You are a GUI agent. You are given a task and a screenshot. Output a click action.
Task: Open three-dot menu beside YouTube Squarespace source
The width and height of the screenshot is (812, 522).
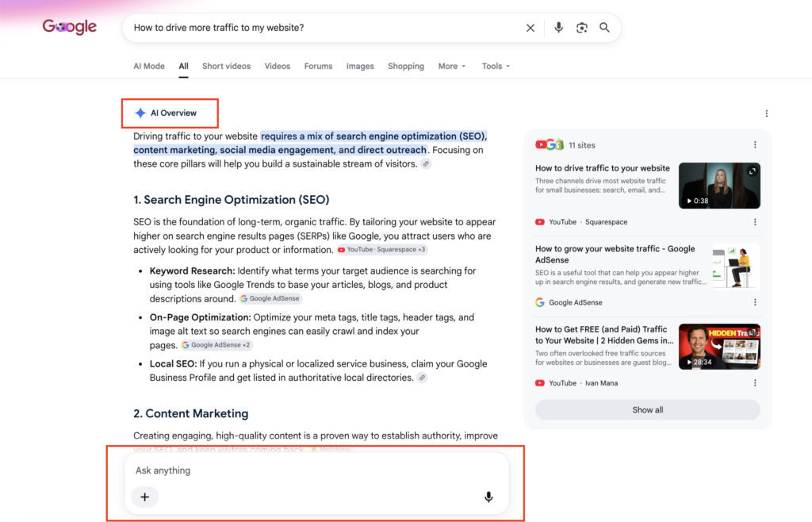[x=755, y=222]
